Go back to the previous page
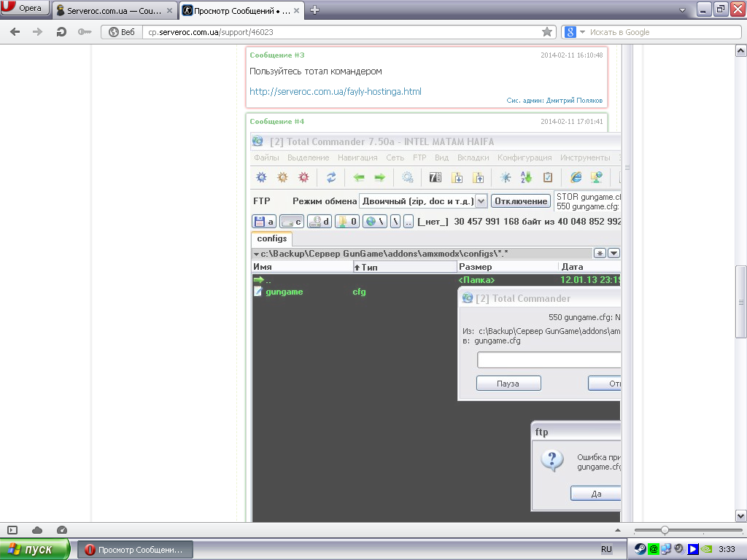 [15, 32]
